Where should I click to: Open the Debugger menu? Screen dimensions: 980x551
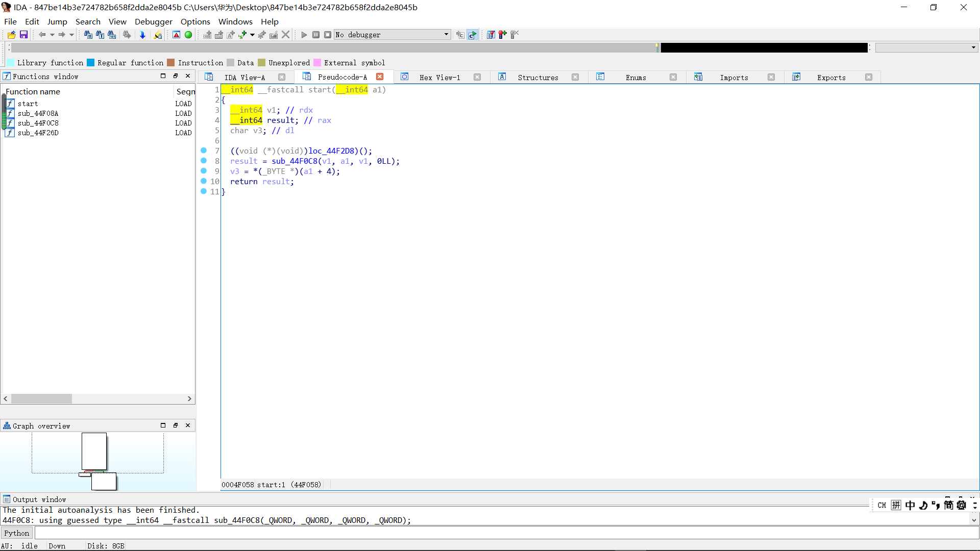click(x=153, y=21)
